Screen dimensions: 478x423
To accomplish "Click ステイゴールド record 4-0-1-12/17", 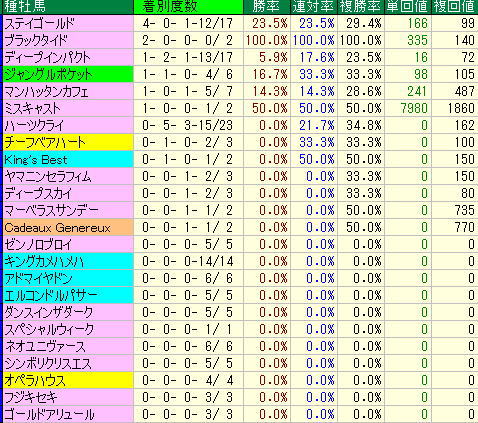I will pos(187,24).
